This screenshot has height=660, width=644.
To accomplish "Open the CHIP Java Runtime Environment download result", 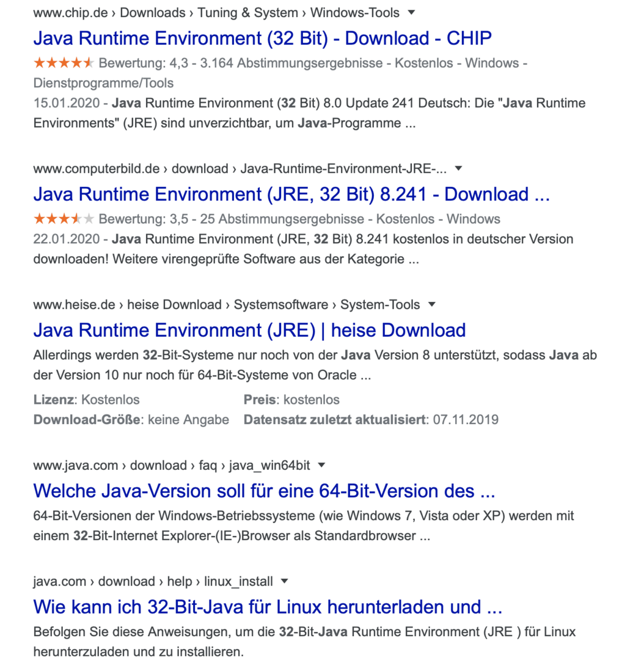I will click(262, 38).
